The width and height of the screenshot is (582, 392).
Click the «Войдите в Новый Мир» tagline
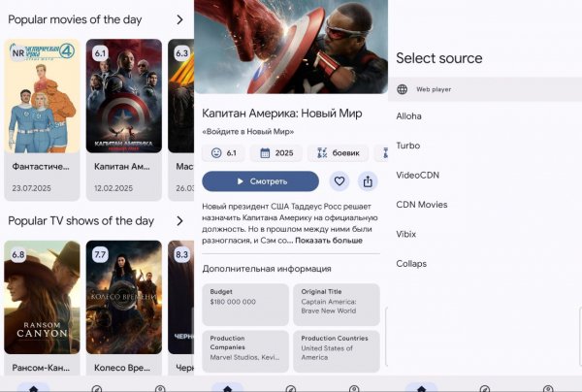click(x=248, y=132)
